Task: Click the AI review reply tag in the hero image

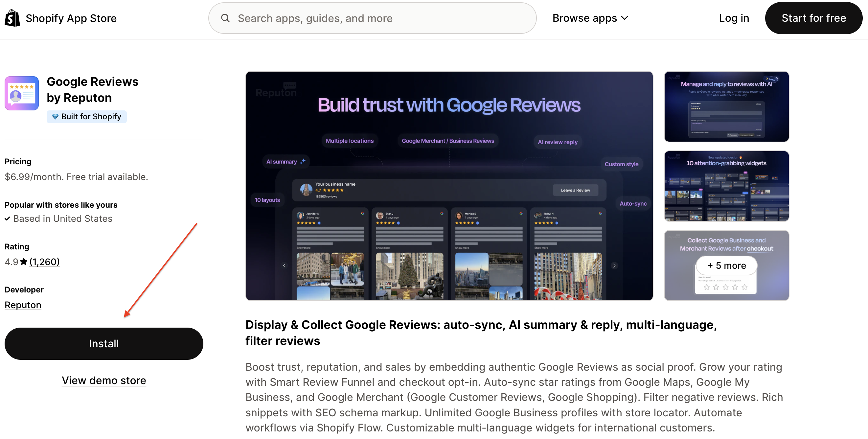Action: pyautogui.click(x=557, y=142)
